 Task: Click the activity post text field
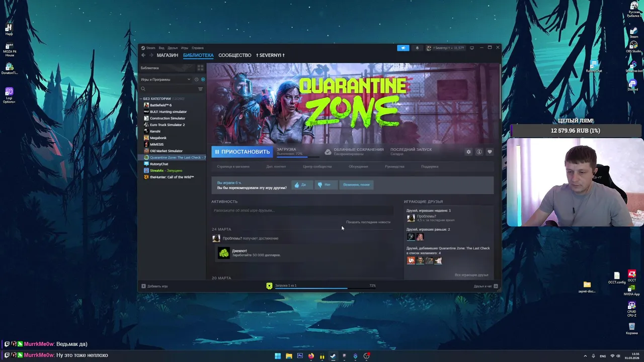click(x=302, y=211)
